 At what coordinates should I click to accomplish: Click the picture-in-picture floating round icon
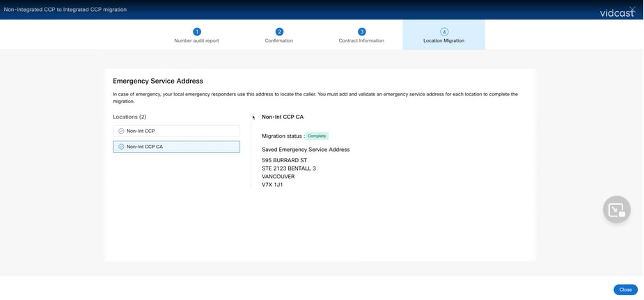click(616, 210)
